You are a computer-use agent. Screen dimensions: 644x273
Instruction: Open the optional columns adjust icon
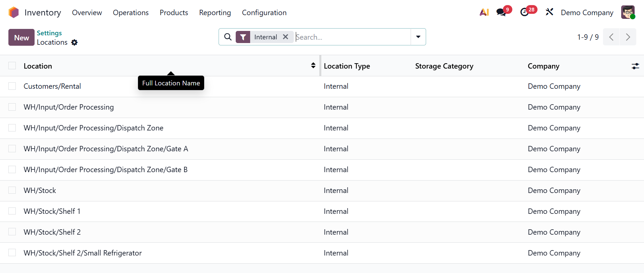(x=635, y=66)
